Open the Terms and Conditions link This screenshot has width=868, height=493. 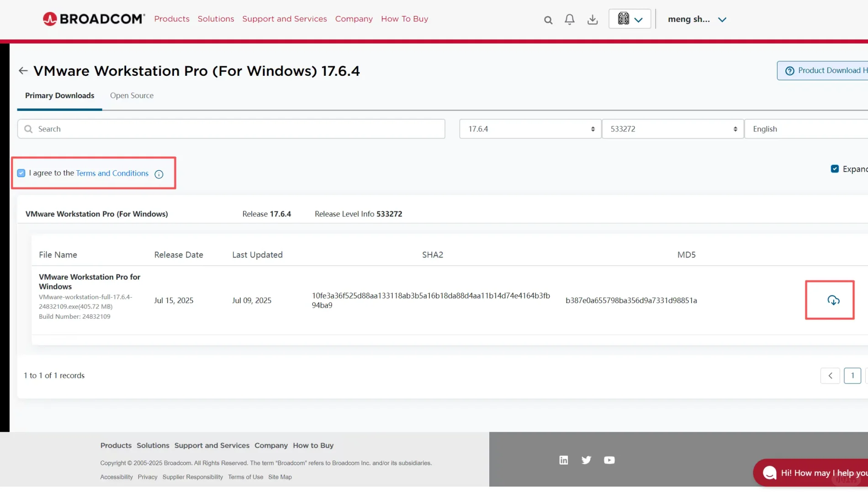click(112, 173)
